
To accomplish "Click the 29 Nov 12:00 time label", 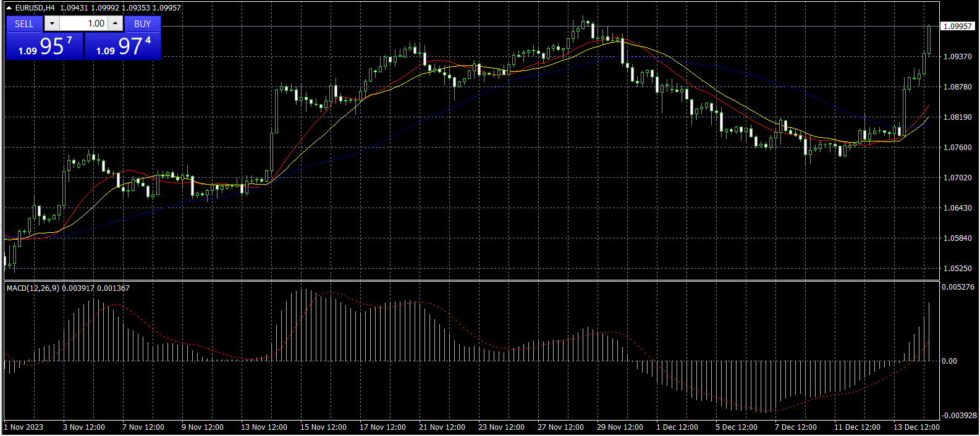I will pyautogui.click(x=620, y=427).
